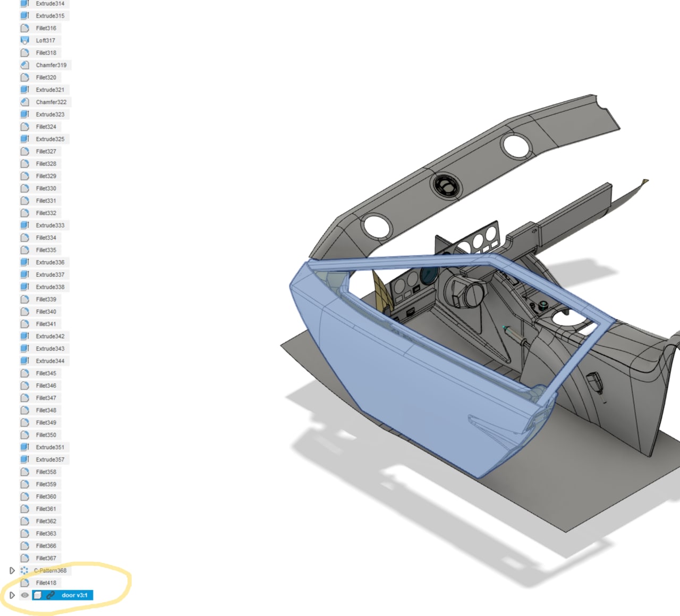Toggle visibility eye of door v3:1
The image size is (680, 616).
pos(24,595)
